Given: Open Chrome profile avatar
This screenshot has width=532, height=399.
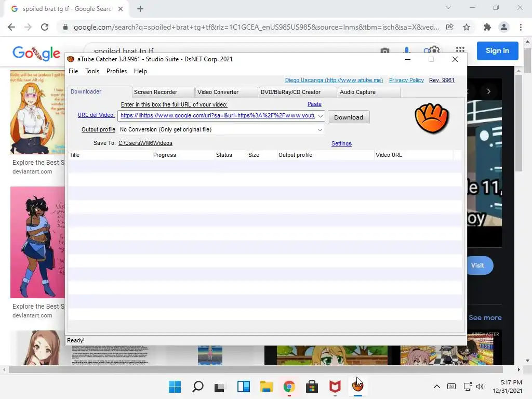Looking at the screenshot, I should tap(504, 27).
